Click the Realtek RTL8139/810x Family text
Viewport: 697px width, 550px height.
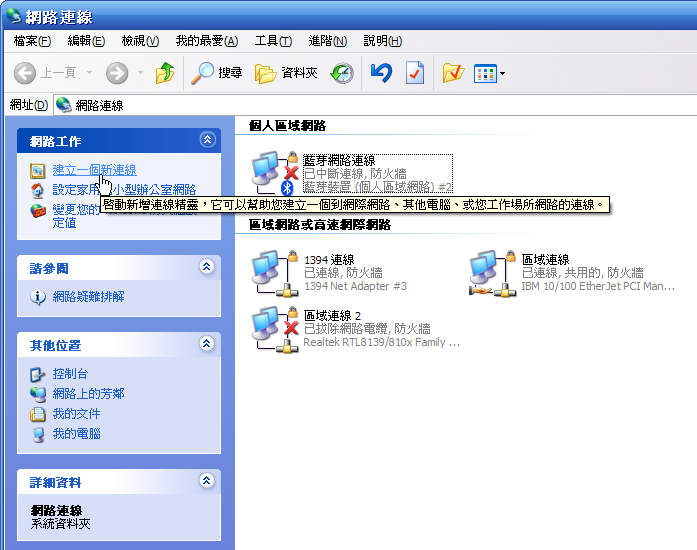(381, 342)
